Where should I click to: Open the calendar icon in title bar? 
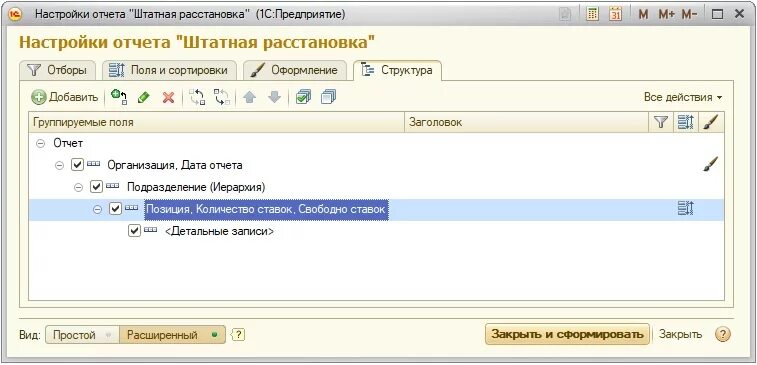(615, 14)
